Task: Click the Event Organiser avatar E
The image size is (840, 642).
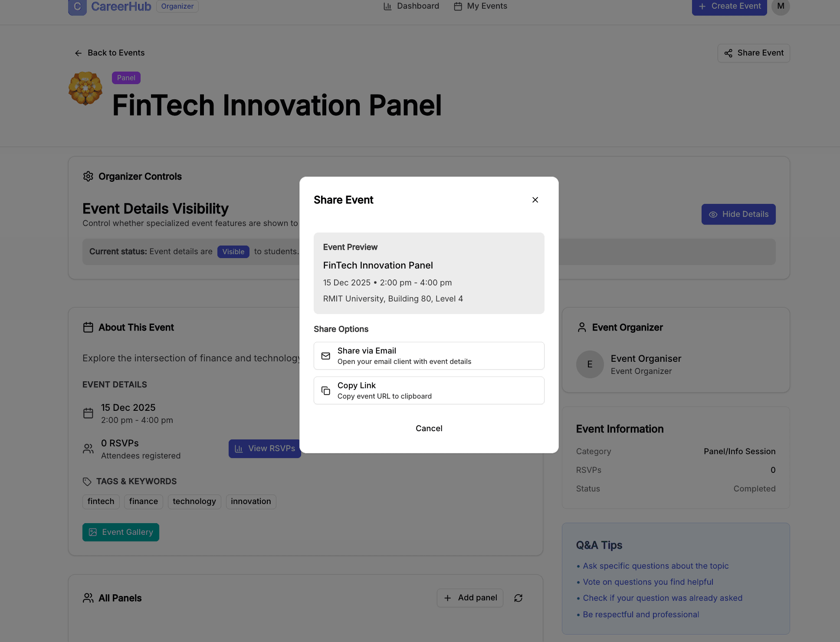Action: [590, 364]
